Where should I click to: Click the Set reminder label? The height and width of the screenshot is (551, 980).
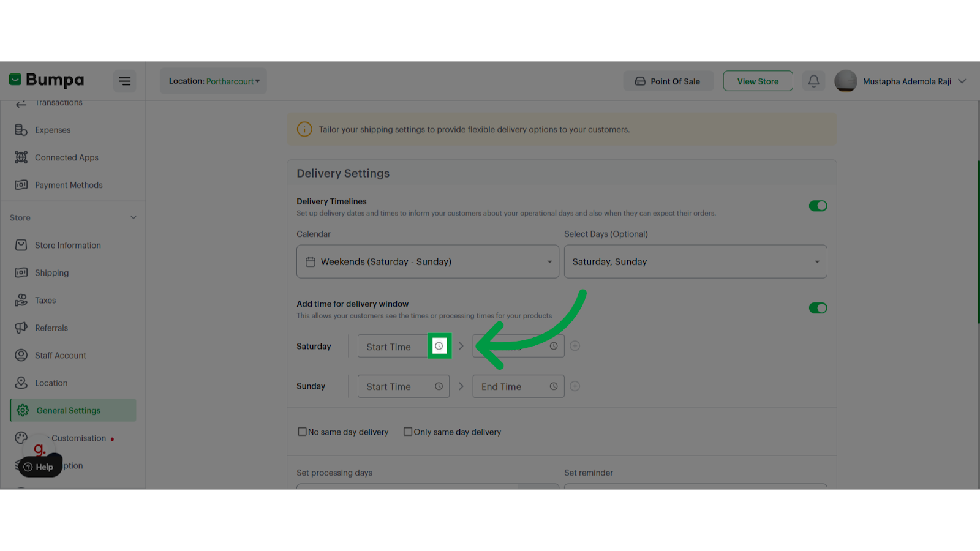tap(589, 473)
